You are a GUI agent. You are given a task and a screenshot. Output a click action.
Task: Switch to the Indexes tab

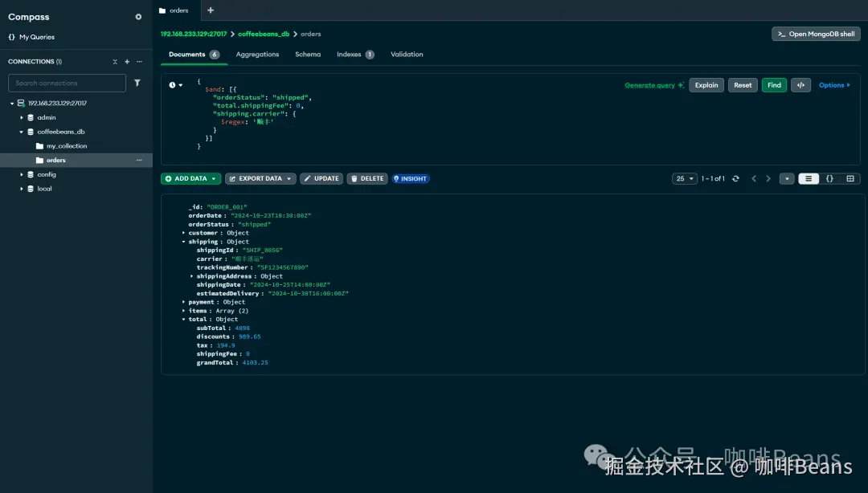point(355,55)
